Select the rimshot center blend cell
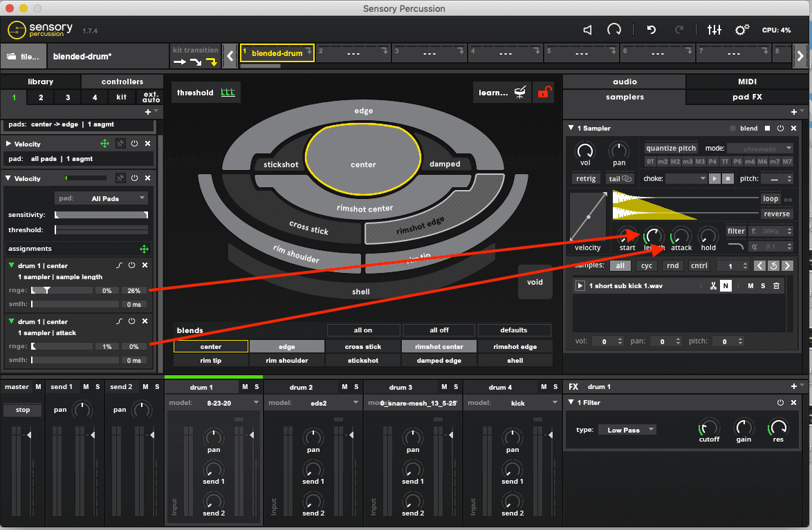812x530 pixels. 439,346
